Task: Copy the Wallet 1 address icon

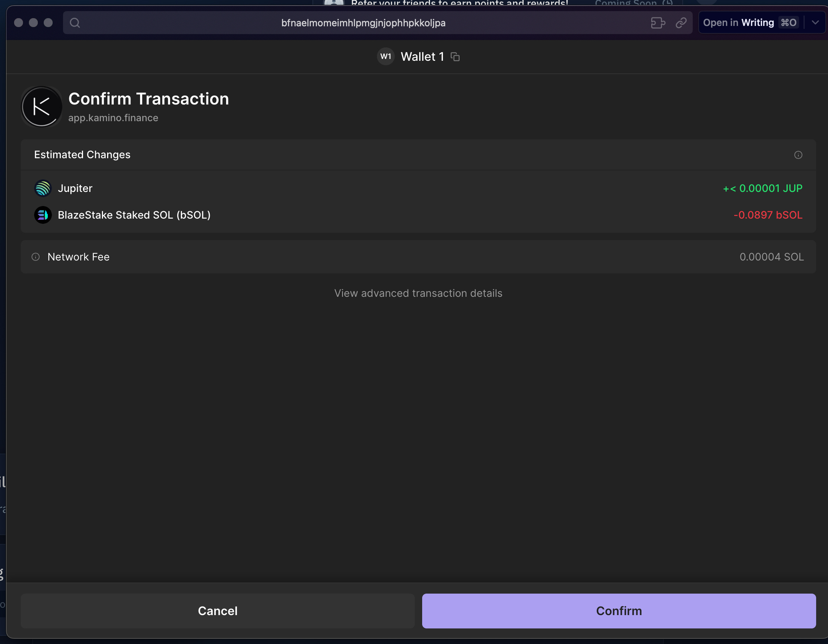Action: pos(455,57)
